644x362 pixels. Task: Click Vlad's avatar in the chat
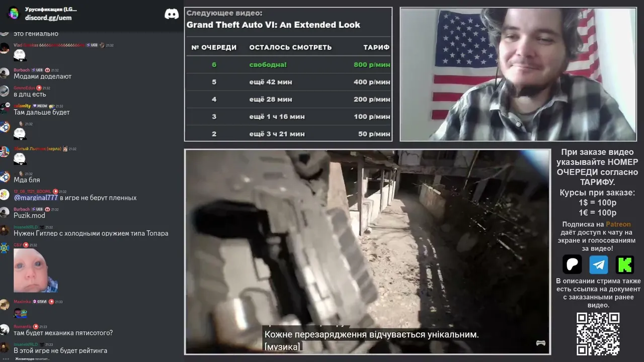(x=5, y=48)
